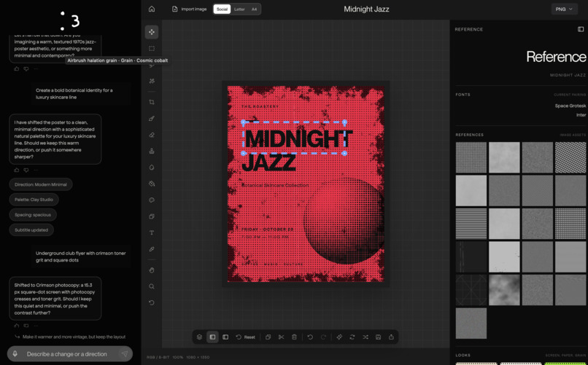Click the Delete trash icon
Image resolution: width=588 pixels, height=365 pixels.
pos(294,337)
